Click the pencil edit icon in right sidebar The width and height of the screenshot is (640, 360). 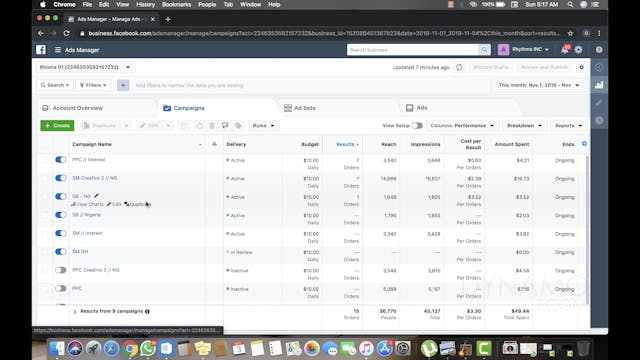[599, 103]
